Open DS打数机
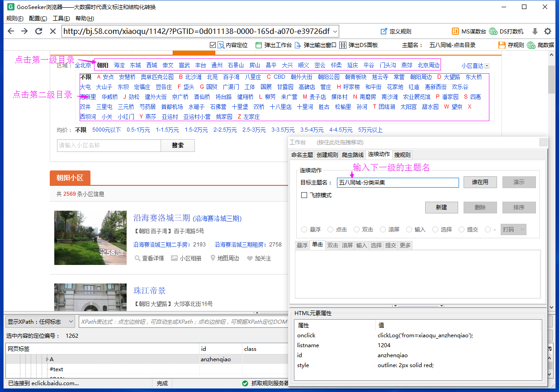Screen dimensions: 559x392 pyautogui.click(x=507, y=31)
